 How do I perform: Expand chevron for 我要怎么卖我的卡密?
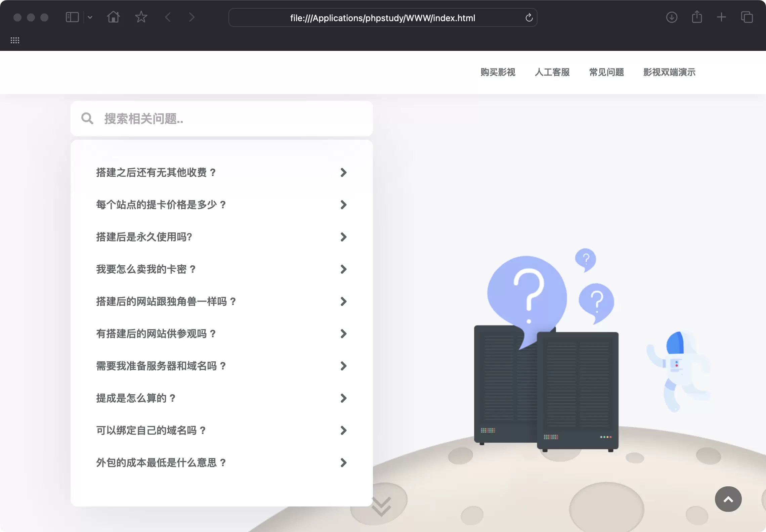(343, 269)
